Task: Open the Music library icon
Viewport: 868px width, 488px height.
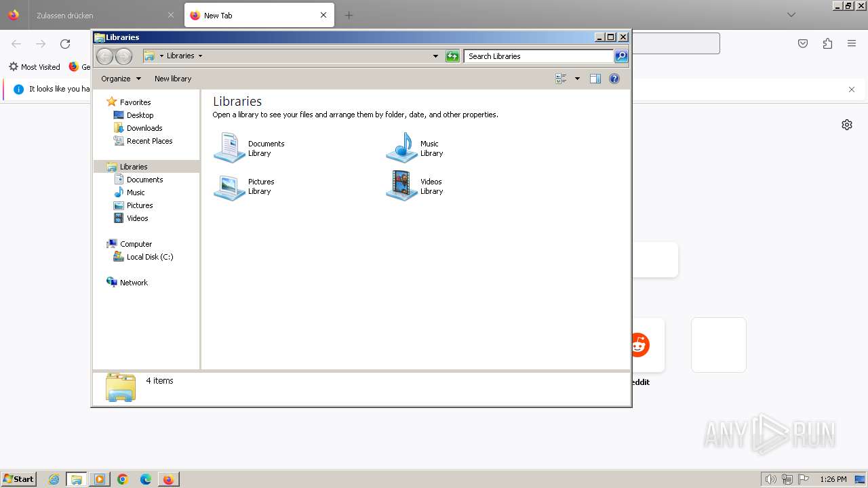Action: coord(401,148)
